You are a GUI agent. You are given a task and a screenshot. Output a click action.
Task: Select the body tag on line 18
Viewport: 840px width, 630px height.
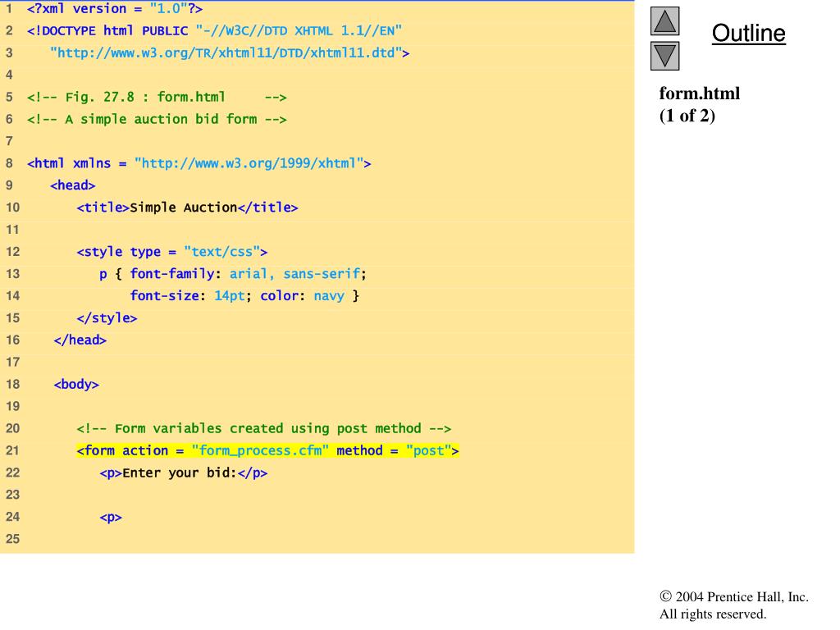coord(76,384)
